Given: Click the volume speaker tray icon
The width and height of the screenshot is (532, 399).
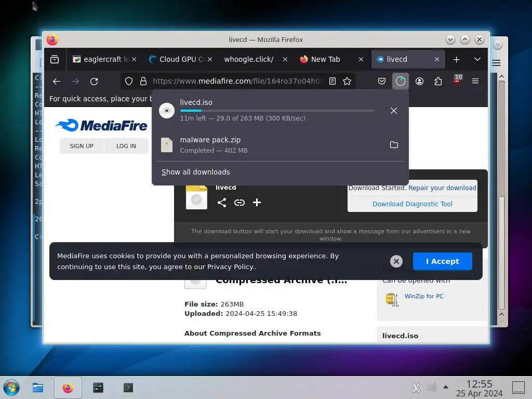Looking at the screenshot, I should tap(431, 388).
